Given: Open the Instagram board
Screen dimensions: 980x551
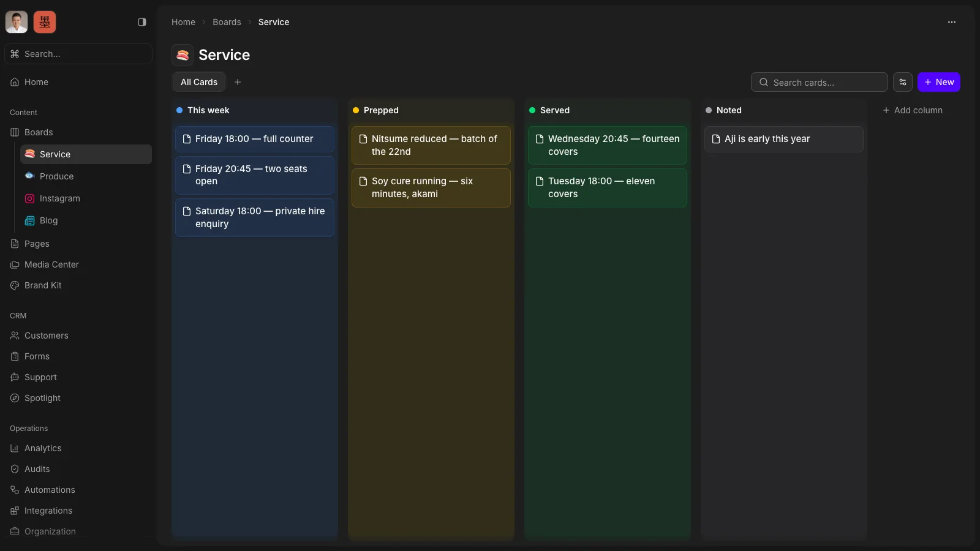Looking at the screenshot, I should click(86, 198).
